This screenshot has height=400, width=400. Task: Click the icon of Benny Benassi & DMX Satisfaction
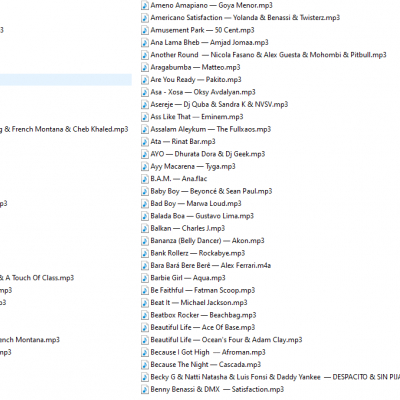click(145, 389)
